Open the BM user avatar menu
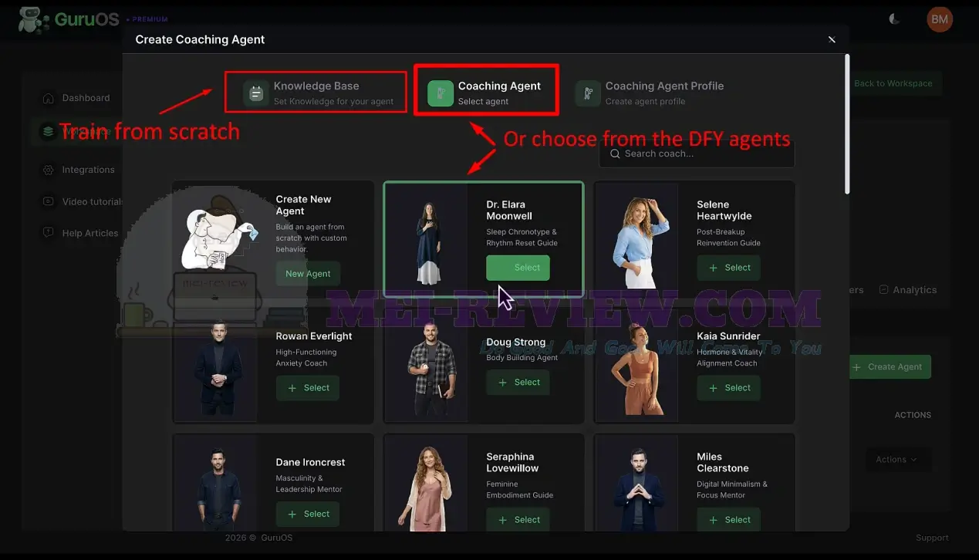This screenshot has width=979, height=560. click(940, 19)
